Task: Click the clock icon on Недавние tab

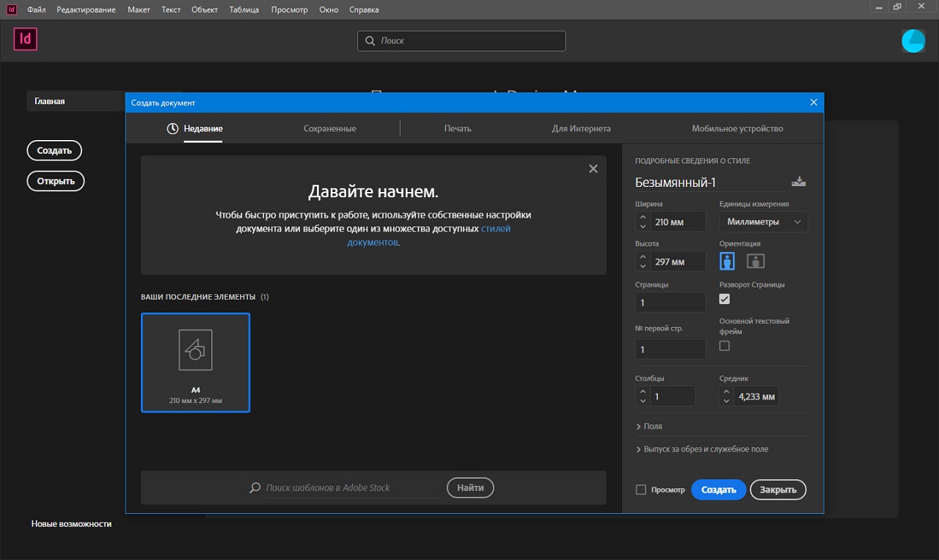Action: pyautogui.click(x=172, y=129)
